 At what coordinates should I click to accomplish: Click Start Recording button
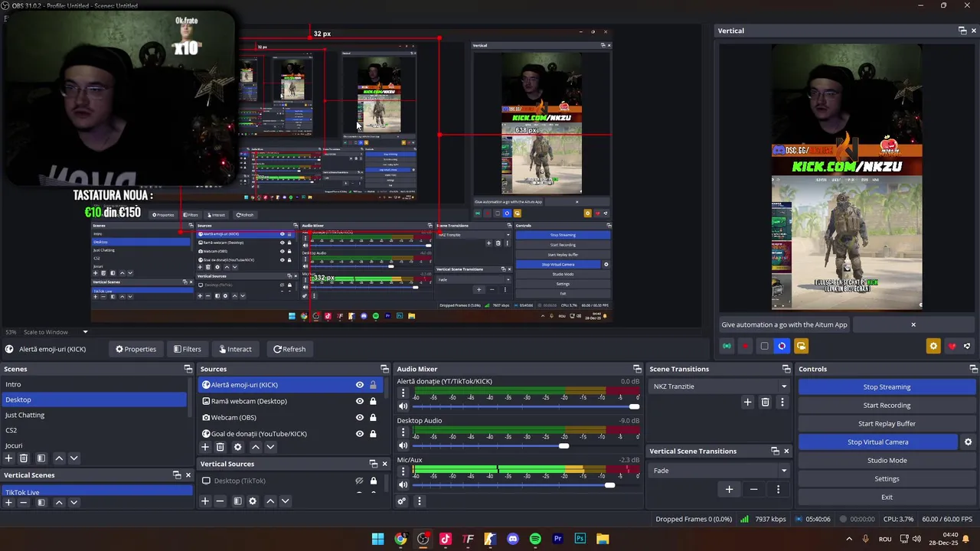tap(887, 405)
